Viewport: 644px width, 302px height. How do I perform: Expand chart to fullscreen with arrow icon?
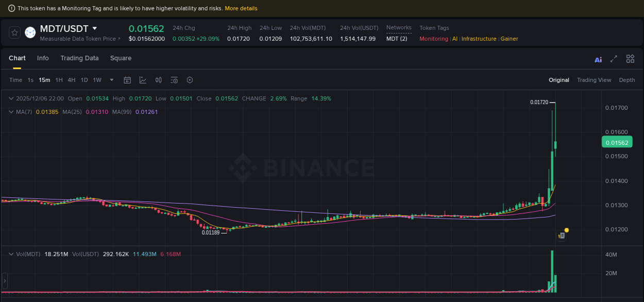click(x=614, y=59)
